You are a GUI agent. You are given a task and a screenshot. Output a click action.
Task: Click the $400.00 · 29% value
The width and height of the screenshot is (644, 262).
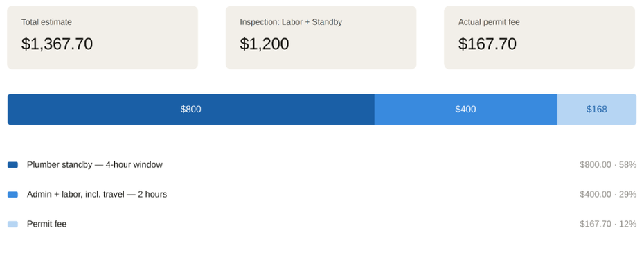tap(608, 195)
